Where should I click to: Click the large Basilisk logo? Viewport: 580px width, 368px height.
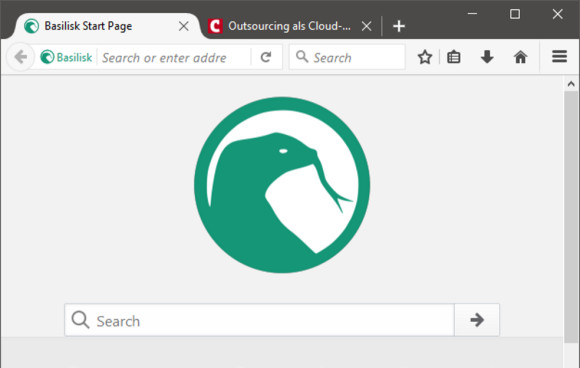282,185
